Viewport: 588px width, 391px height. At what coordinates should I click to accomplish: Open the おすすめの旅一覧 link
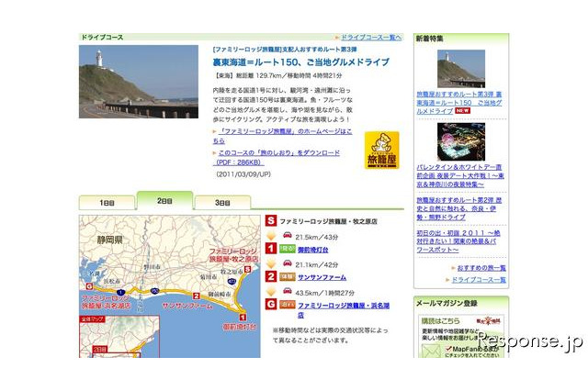481,268
